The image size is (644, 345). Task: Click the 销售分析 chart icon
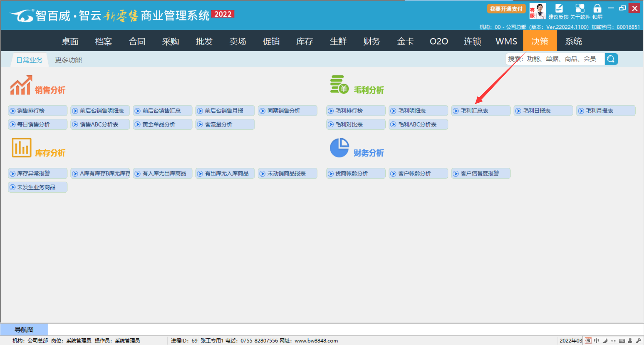tap(21, 85)
